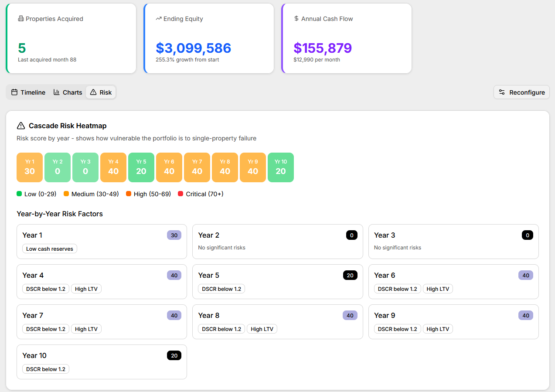Click the Low cash reserves tag in Year 1
The image size is (555, 392).
(50, 249)
